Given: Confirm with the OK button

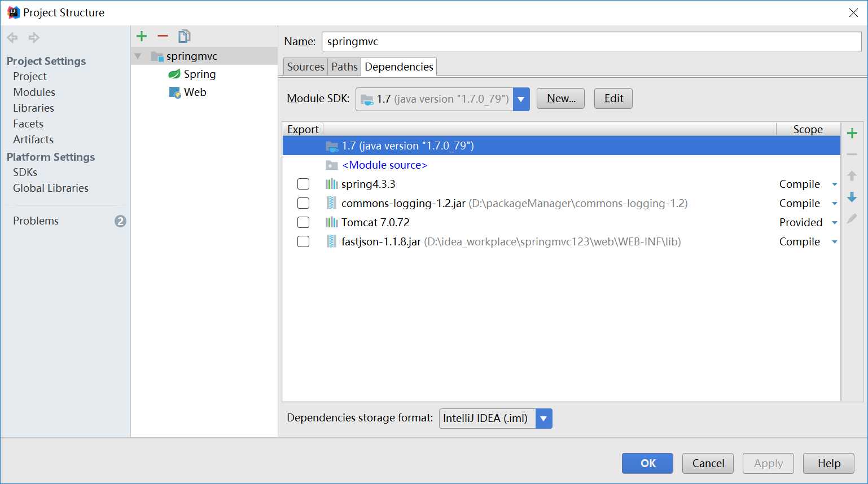Looking at the screenshot, I should [647, 463].
